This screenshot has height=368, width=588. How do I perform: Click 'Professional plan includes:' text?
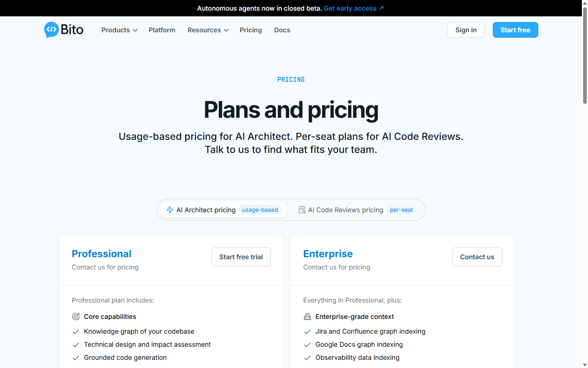tap(113, 300)
